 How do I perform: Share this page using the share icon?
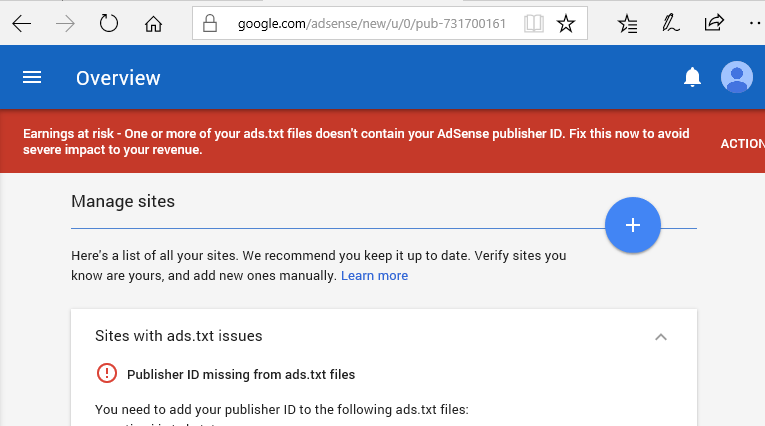(x=714, y=24)
